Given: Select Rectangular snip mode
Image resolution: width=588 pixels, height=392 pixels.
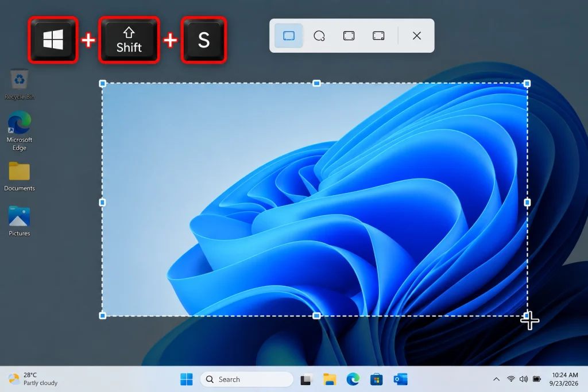Looking at the screenshot, I should pyautogui.click(x=289, y=36).
